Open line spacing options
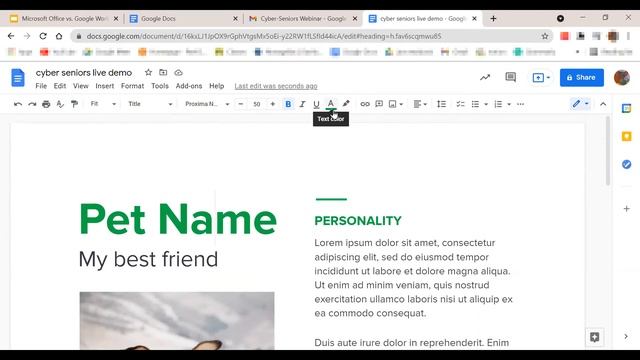This screenshot has width=640, height=360. (441, 104)
